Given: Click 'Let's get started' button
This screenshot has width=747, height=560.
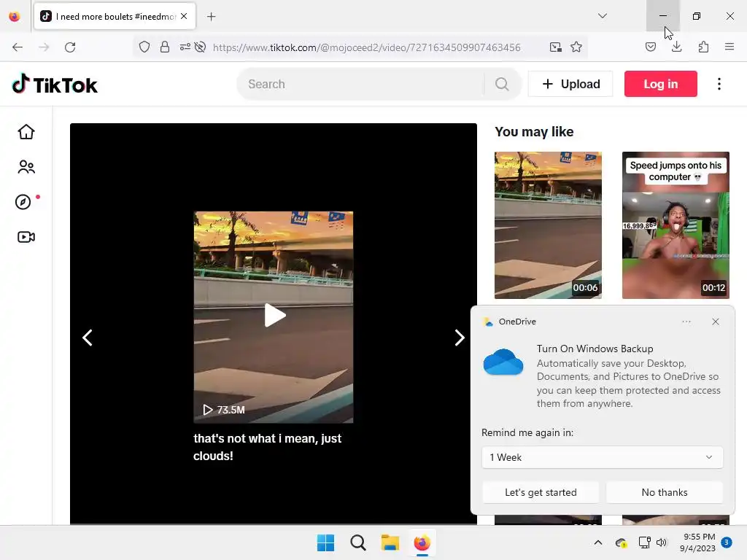Looking at the screenshot, I should coord(541,492).
